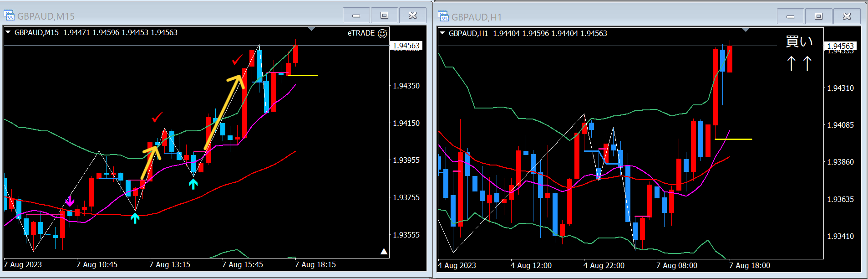The width and height of the screenshot is (868, 279).
Task: Click the GBPAUD,H1 window chart icon
Action: (443, 16)
